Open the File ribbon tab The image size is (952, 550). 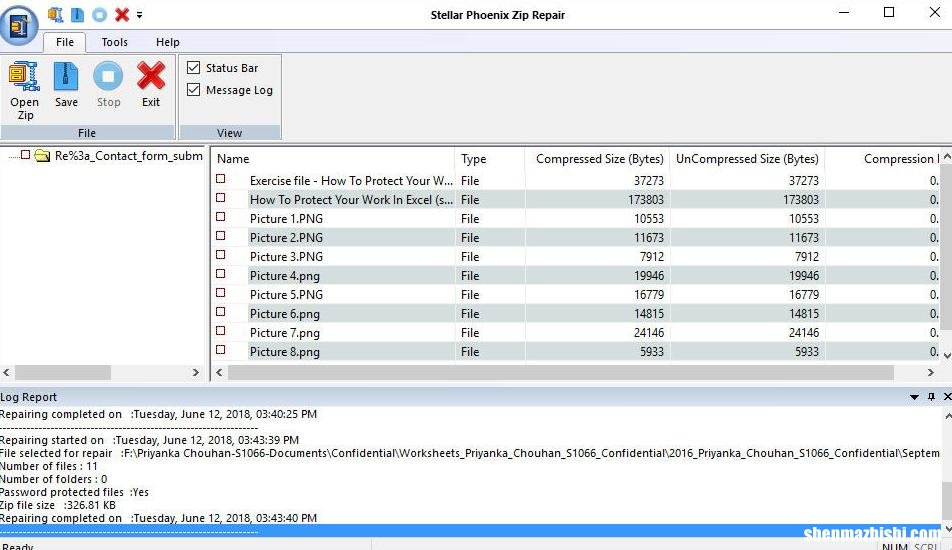pos(64,42)
